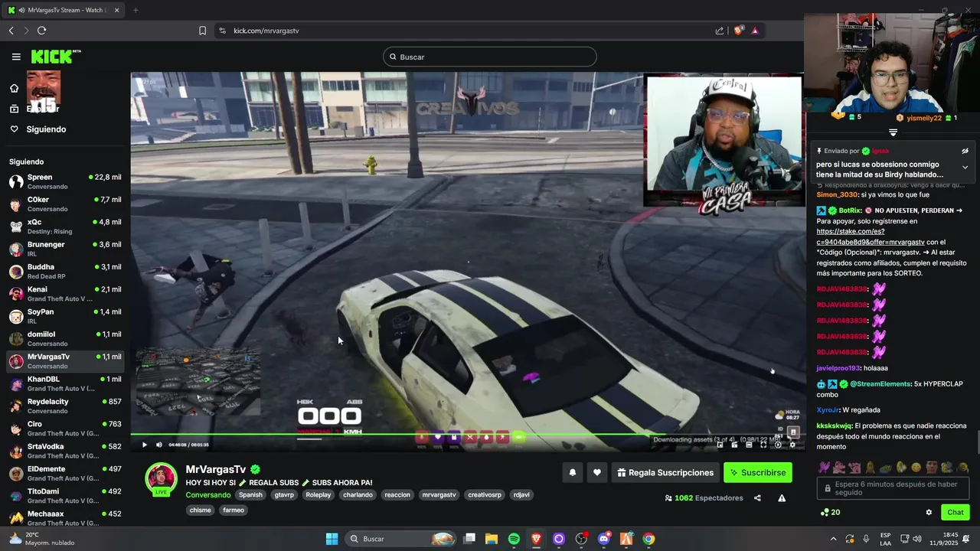The width and height of the screenshot is (980, 551).
Task: Open player settings gear
Action: pos(792,445)
